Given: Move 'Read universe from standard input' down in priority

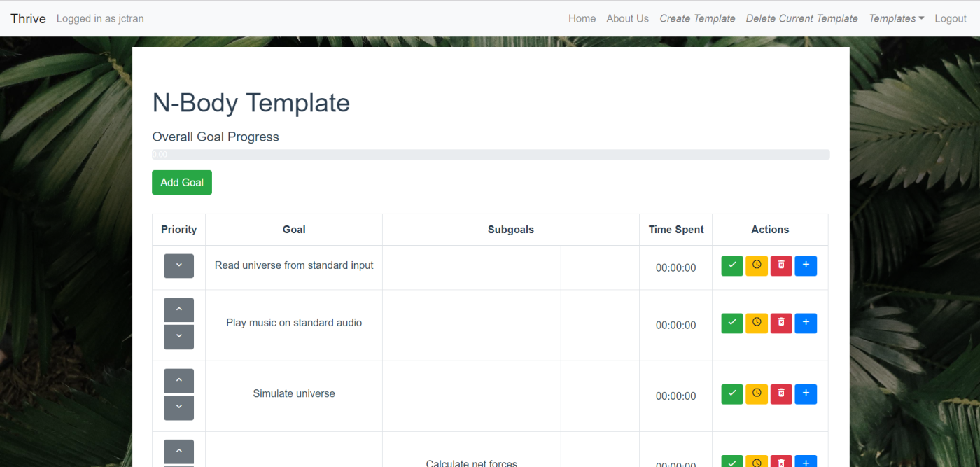Looking at the screenshot, I should click(179, 266).
